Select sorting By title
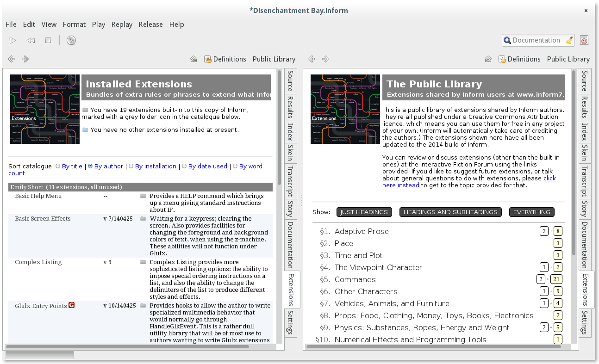 pyautogui.click(x=72, y=166)
